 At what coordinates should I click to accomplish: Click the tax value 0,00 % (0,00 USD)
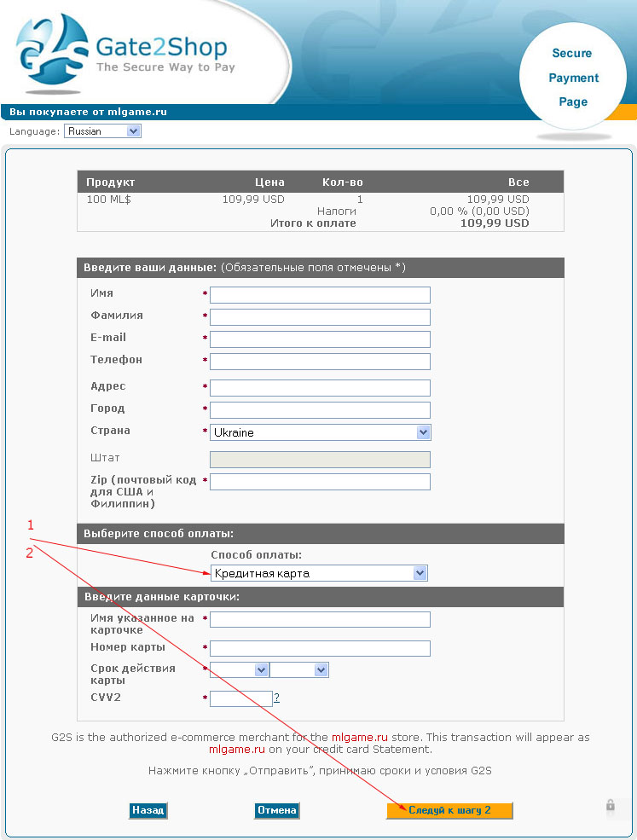click(x=479, y=211)
